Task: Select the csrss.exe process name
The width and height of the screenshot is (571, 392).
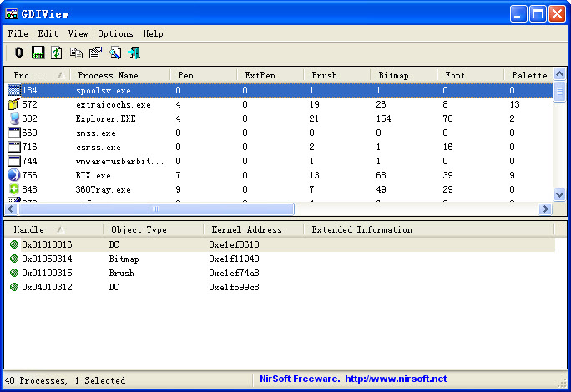Action: click(x=99, y=148)
